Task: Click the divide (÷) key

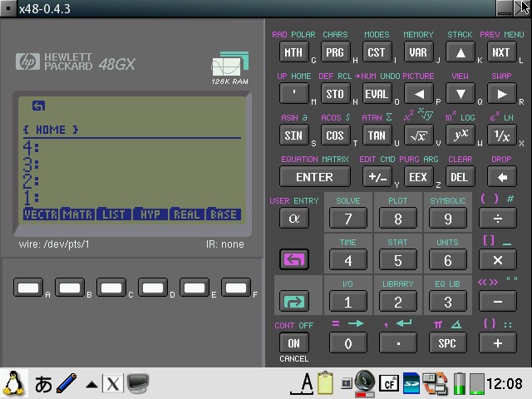Action: coord(498,219)
